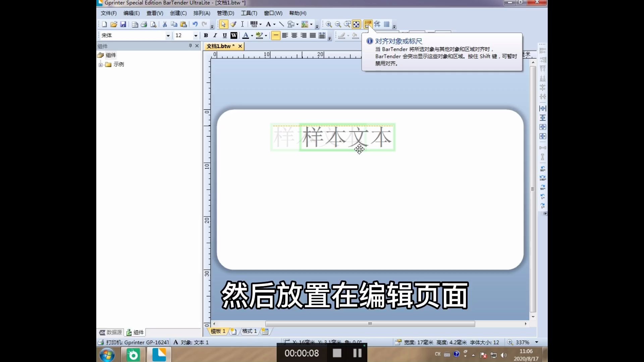This screenshot has width=644, height=362.
Task: Open the 工具(T) menu
Action: [x=249, y=13]
